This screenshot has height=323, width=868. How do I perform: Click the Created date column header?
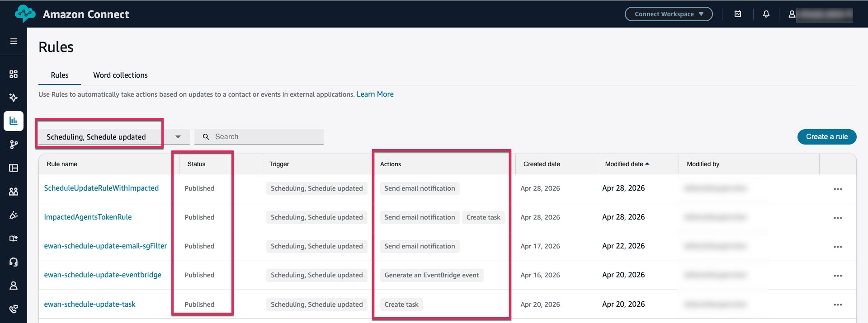(542, 164)
